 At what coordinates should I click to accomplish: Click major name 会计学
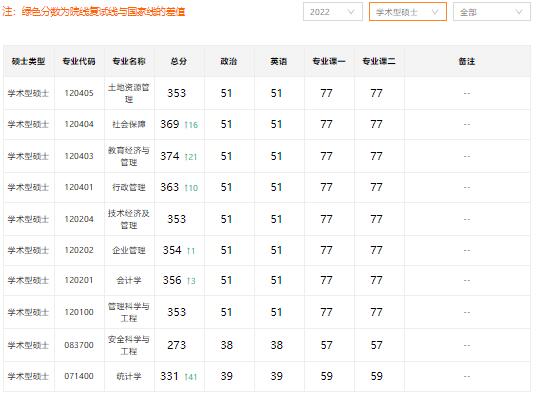pos(129,280)
